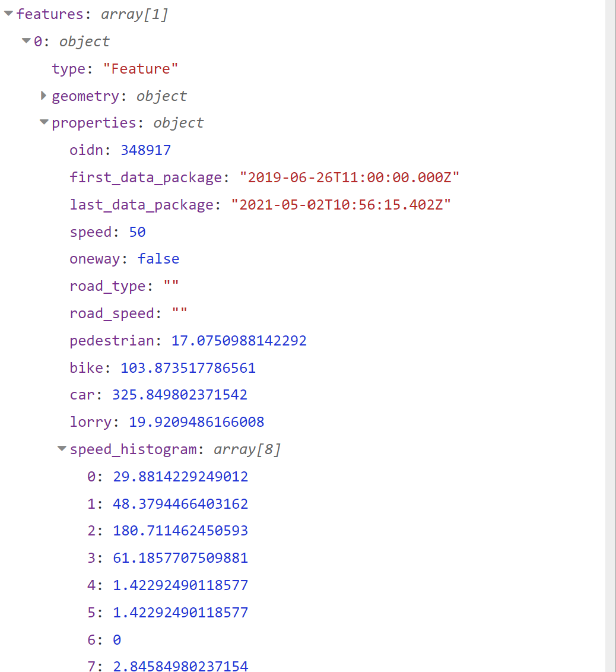This screenshot has width=616, height=672.
Task: Click the oneway false value
Action: [x=158, y=258]
